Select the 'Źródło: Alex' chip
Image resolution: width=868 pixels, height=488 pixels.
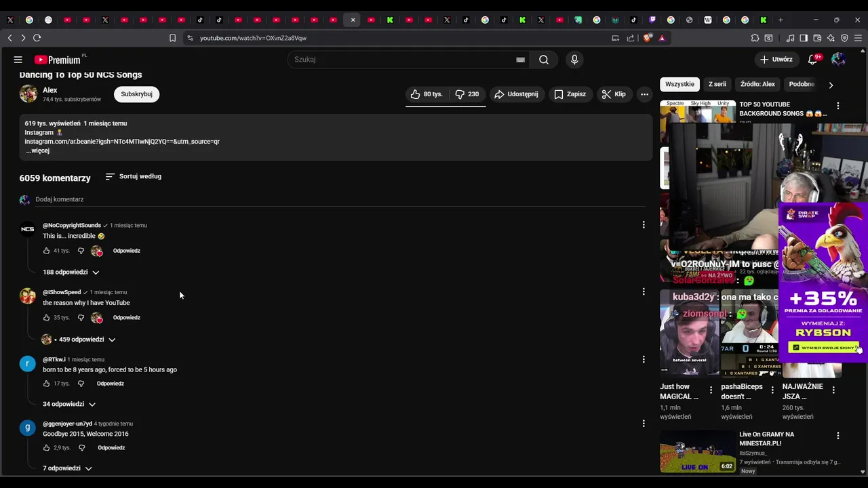[x=757, y=84]
